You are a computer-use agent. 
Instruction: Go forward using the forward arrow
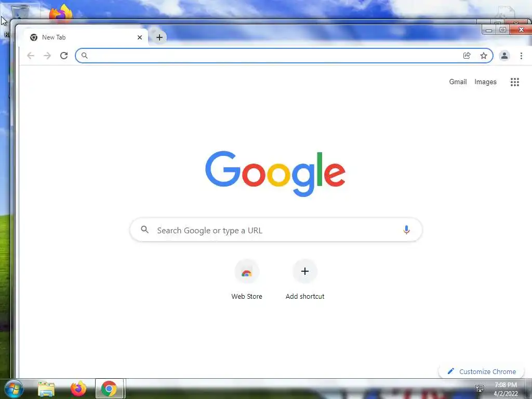point(47,56)
